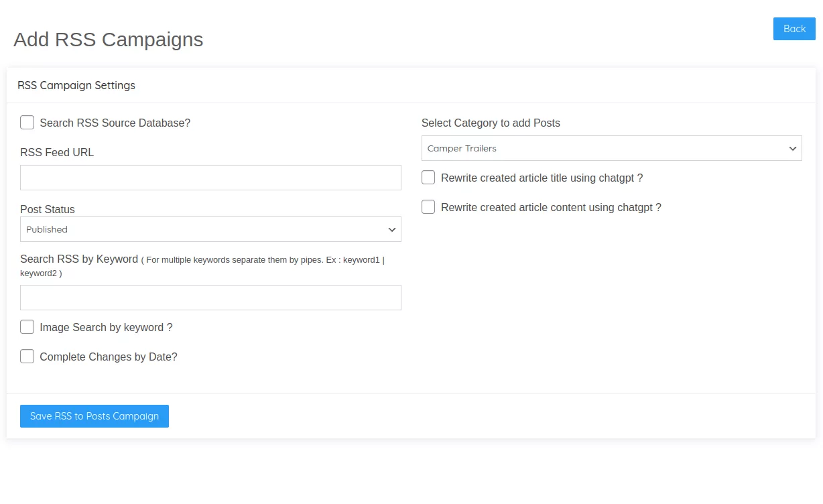Screen dimensions: 823x504
Task: Enable rewrite article title using chatgpt
Action: (428, 178)
